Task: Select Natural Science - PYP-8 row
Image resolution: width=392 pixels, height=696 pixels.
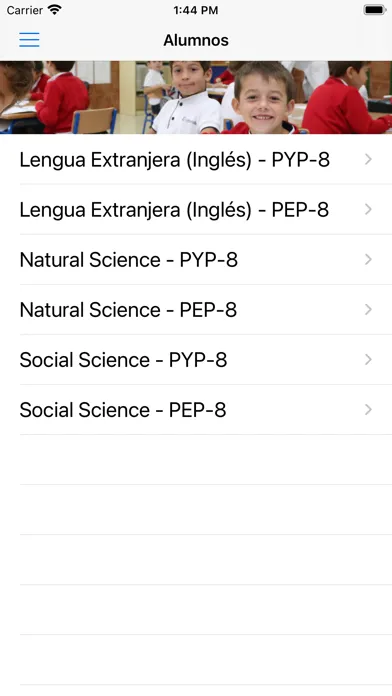Action: coord(196,260)
